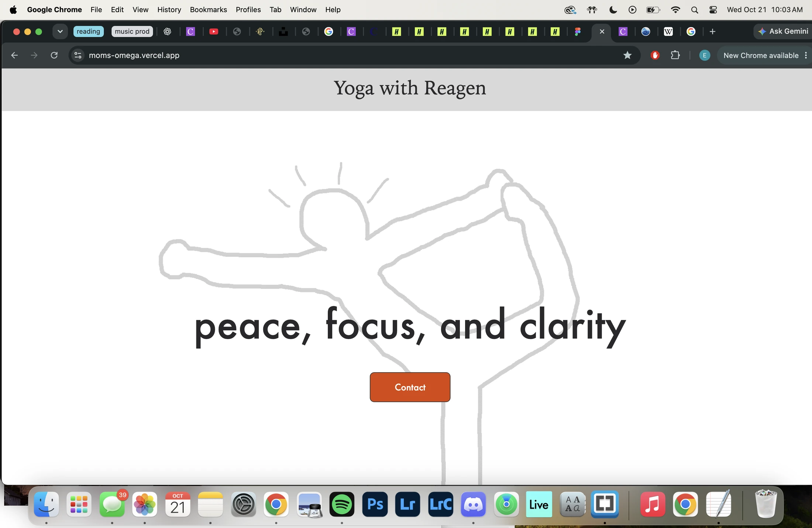Toggle Focus mode moon icon in menu bar

(613, 10)
